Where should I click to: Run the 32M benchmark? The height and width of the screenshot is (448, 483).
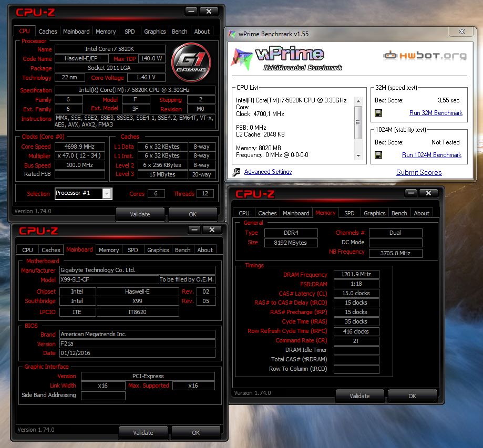(436, 113)
